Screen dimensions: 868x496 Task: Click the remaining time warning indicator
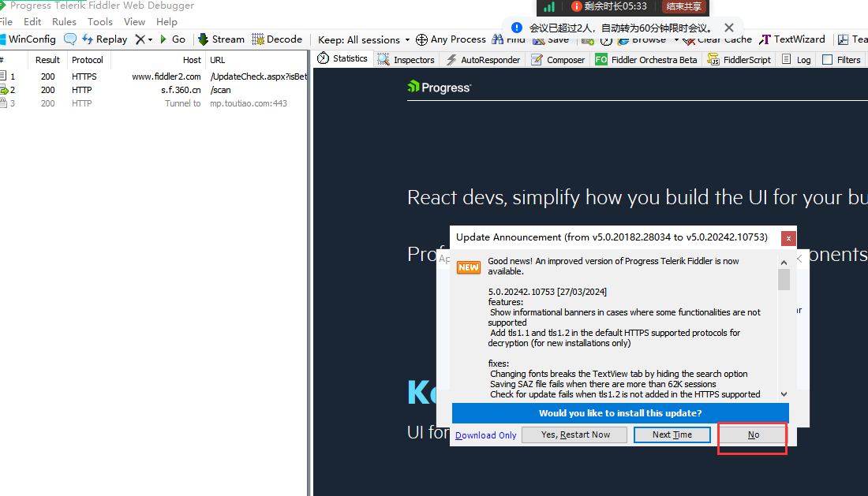(609, 6)
